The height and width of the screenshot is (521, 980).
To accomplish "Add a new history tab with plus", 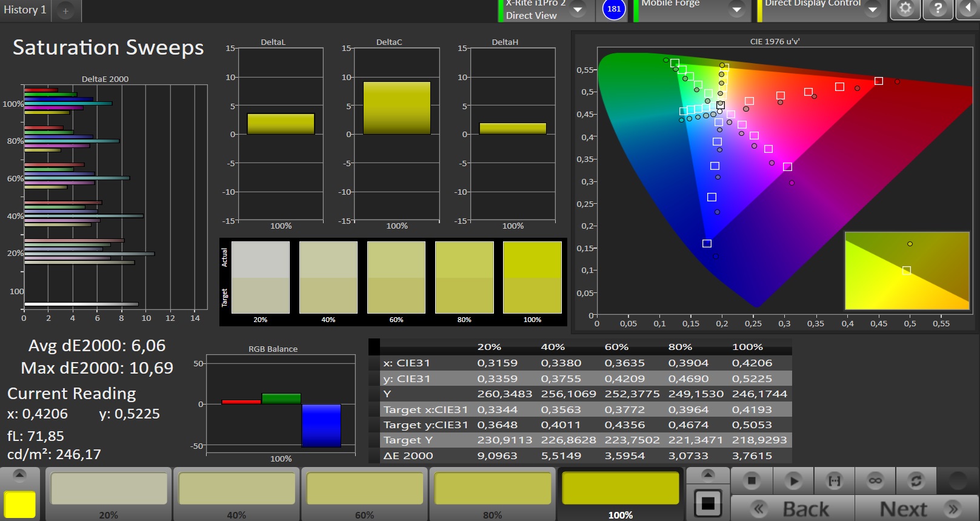I will pos(65,10).
